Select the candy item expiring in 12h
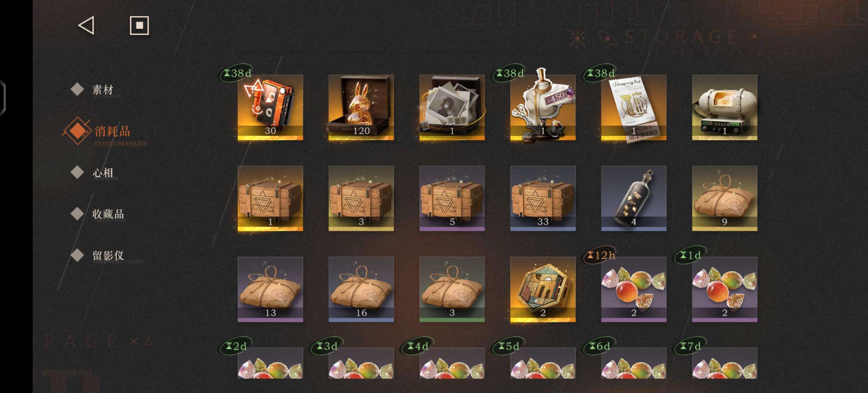 pyautogui.click(x=634, y=289)
